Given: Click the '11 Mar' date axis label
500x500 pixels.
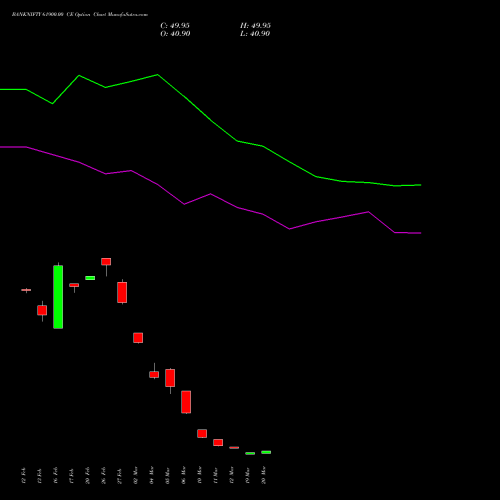Looking at the screenshot, I should 215,475.
